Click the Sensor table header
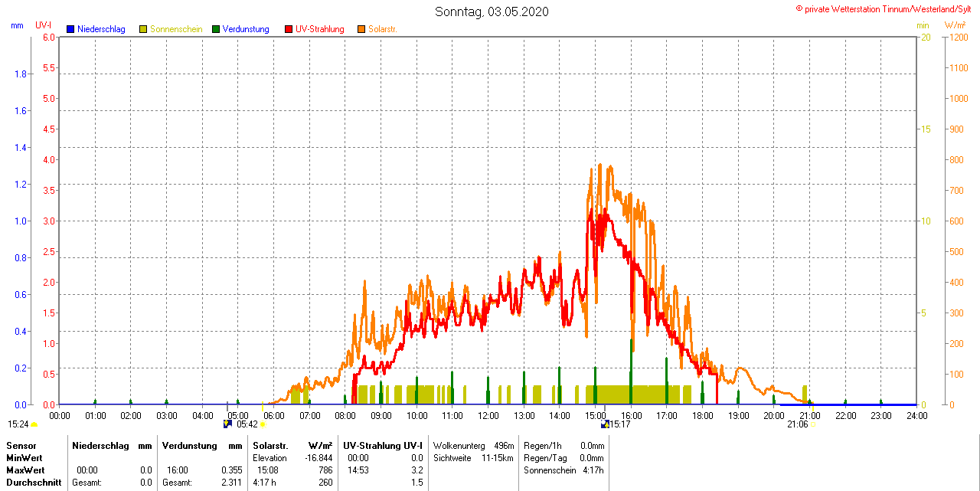 (x=21, y=445)
